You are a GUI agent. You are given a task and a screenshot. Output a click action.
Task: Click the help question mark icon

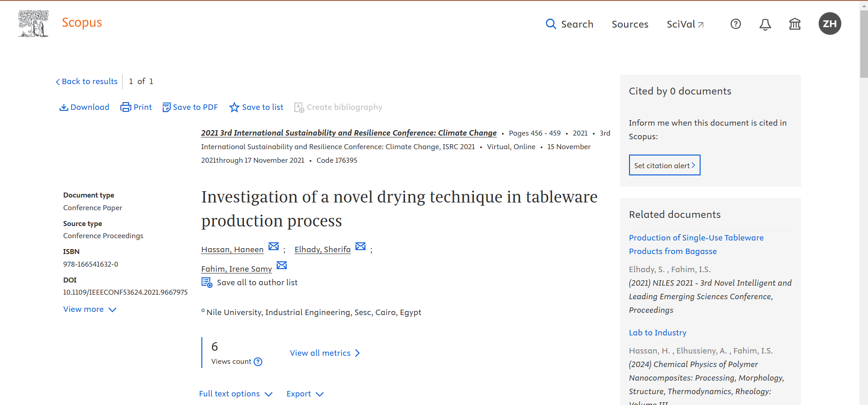[x=735, y=24]
